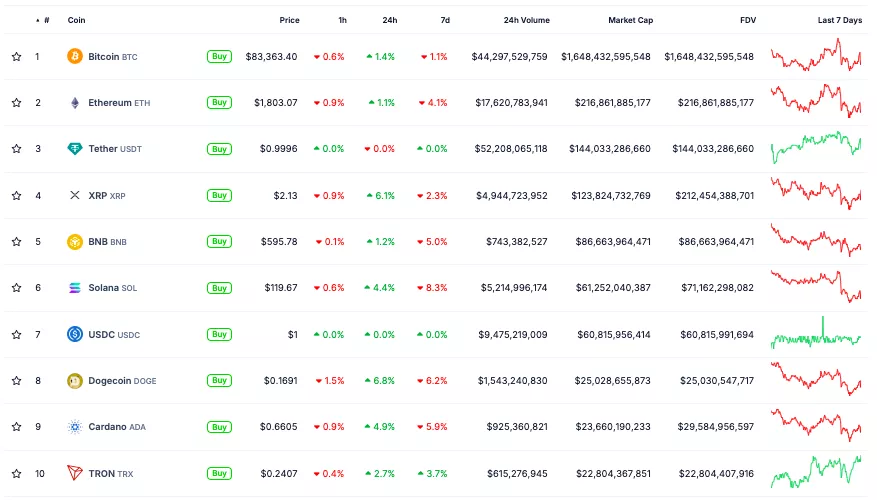The width and height of the screenshot is (877, 500).
Task: Click the Solana logo icon
Action: click(75, 288)
